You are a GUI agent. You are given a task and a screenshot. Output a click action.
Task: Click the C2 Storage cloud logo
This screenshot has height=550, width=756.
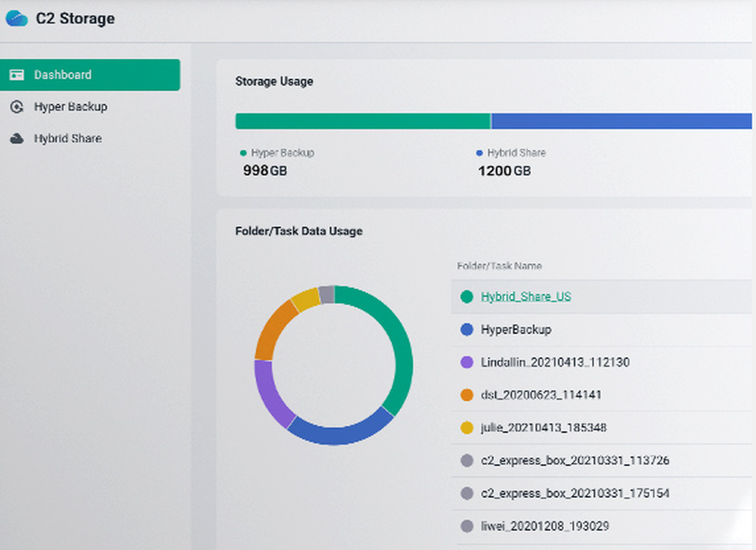[x=17, y=18]
